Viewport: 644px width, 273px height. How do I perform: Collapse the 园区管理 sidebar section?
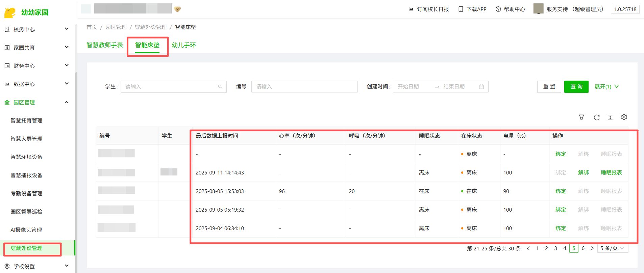coord(67,102)
